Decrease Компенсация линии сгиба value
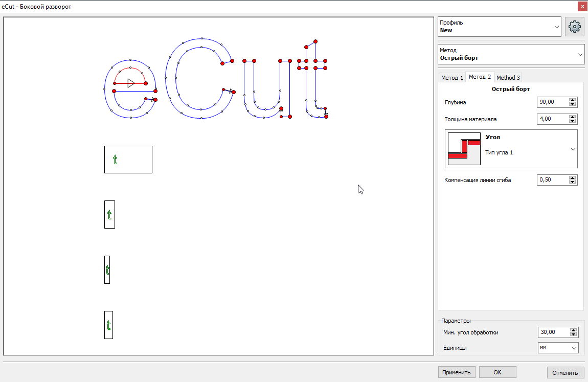 (x=572, y=182)
